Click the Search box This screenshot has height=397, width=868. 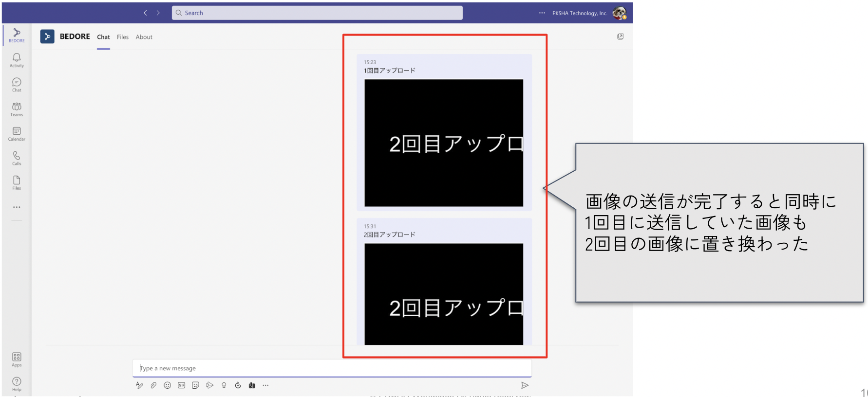tap(317, 13)
